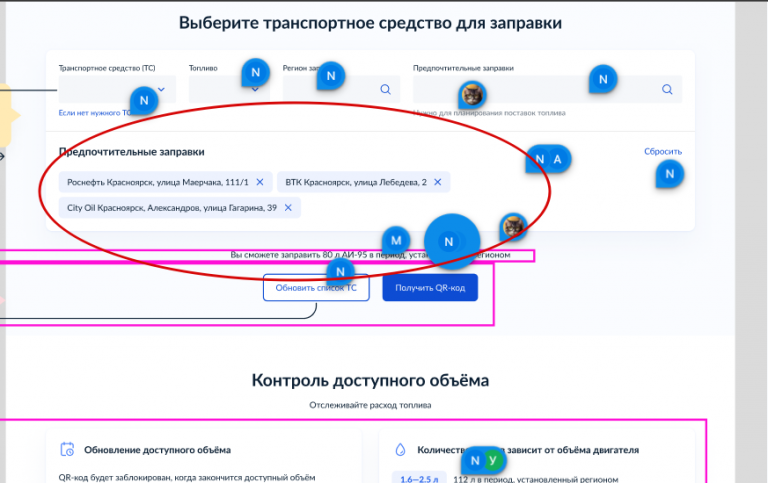This screenshot has width=768, height=483.
Task: Expand the Транспортное средство (ТС) dropdown
Action: (117, 89)
